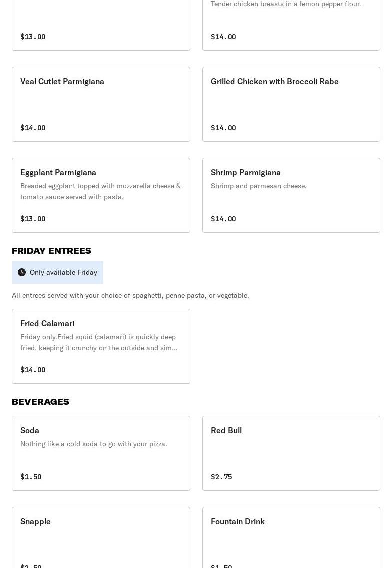Image resolution: width=392 pixels, height=568 pixels.
Task: Click the Friday Entrees section heading
Action: tap(51, 251)
